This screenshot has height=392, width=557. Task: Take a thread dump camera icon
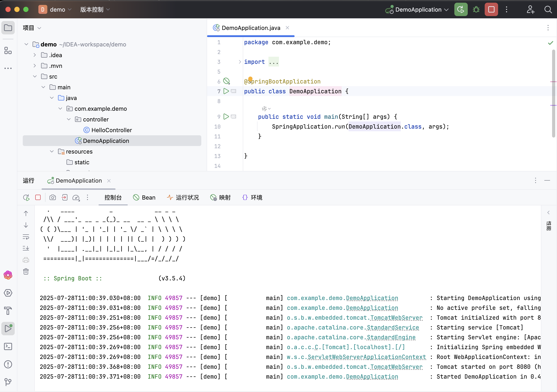(x=53, y=197)
